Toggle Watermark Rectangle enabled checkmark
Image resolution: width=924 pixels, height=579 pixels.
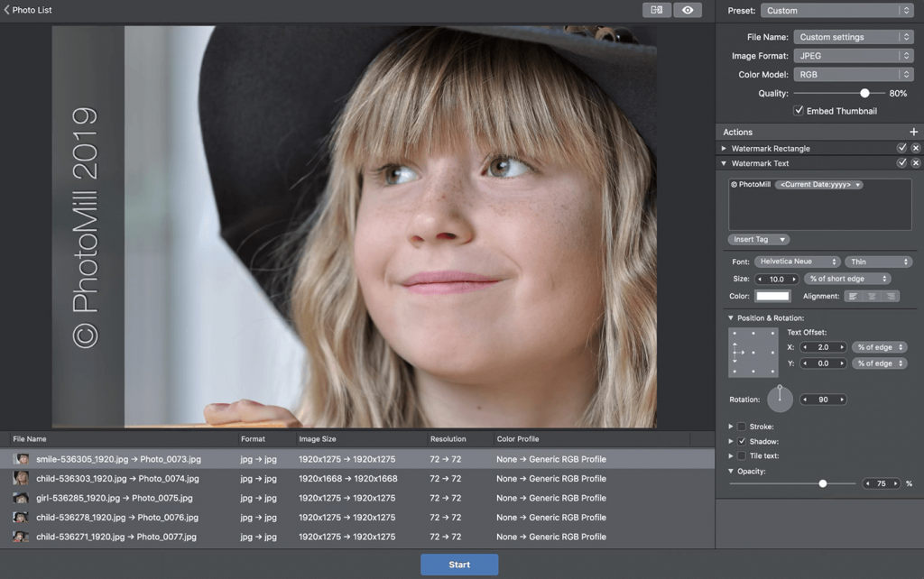(901, 148)
